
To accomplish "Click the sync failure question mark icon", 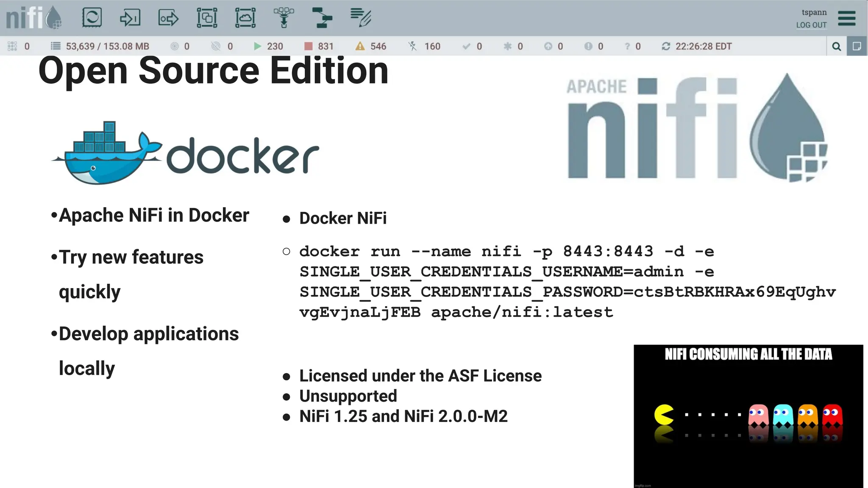I will click(x=627, y=46).
